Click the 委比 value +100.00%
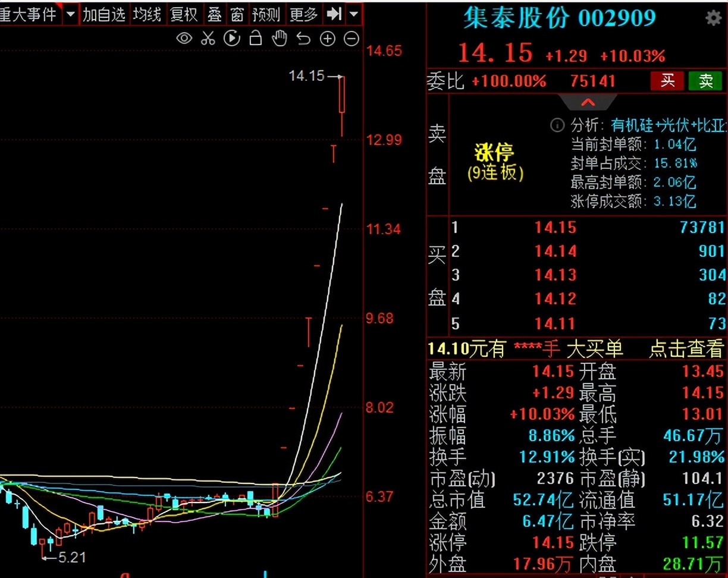Screen dimensions: 728x578 [509, 81]
